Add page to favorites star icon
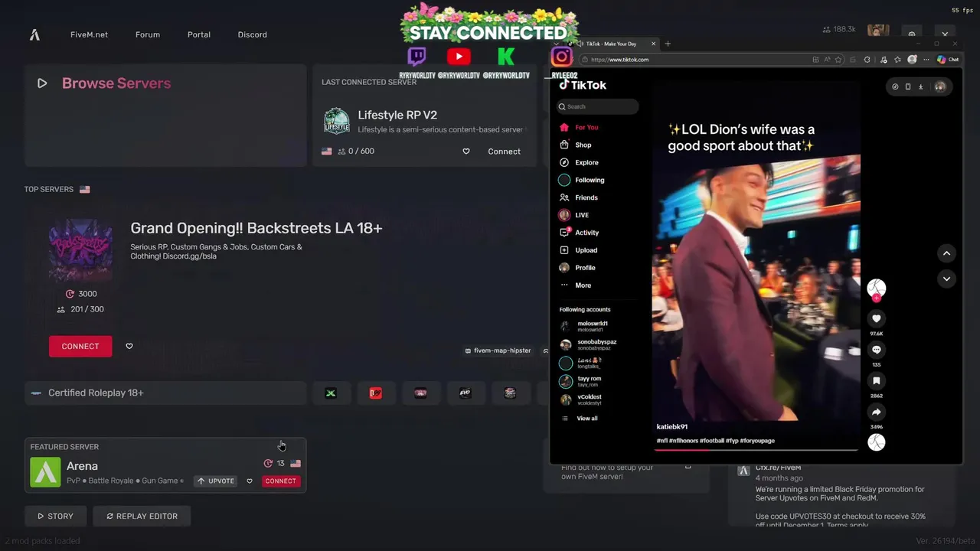Viewport: 980px width, 551px height. click(x=838, y=60)
